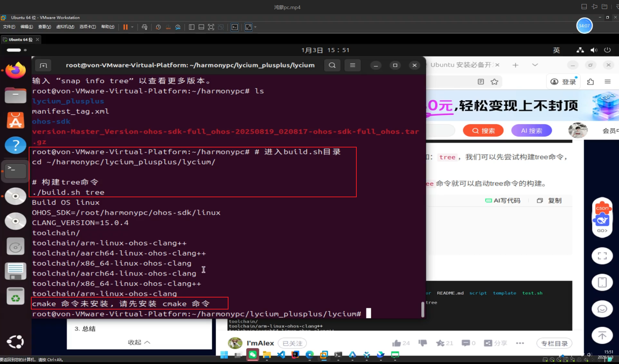
Task: Click the network icon in Ubuntu top bar
Action: tap(580, 50)
